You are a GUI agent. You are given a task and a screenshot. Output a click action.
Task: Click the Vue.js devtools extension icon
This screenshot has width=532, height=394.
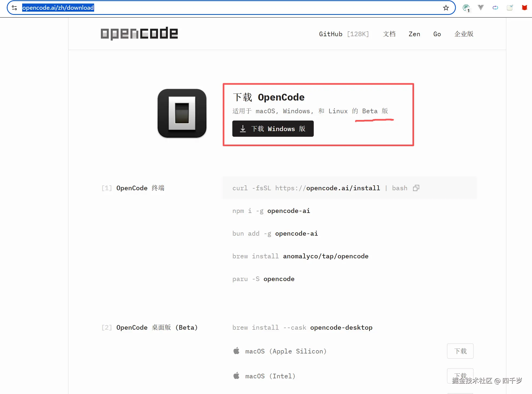coord(481,8)
